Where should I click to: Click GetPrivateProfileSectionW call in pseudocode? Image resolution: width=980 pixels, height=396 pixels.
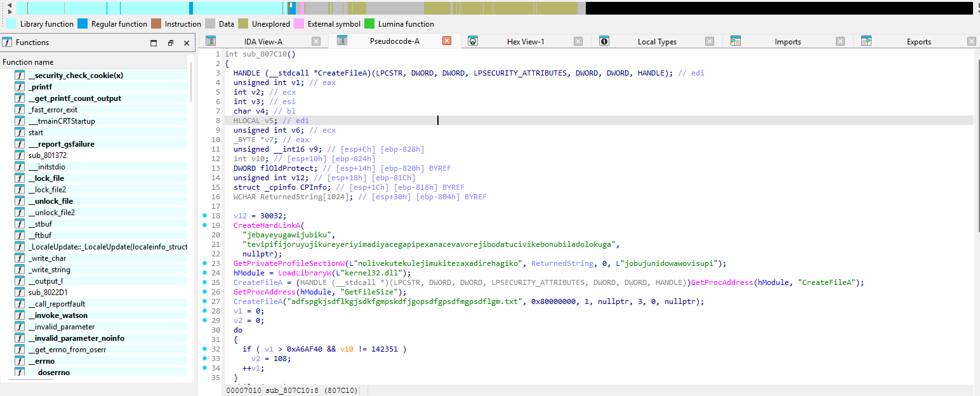pyautogui.click(x=288, y=263)
